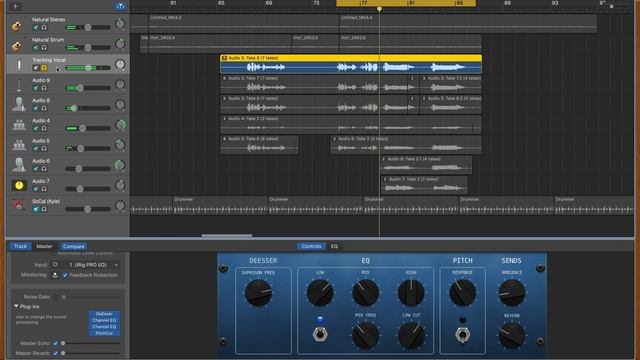Toggle the Master Echo checkbox

coord(56,343)
